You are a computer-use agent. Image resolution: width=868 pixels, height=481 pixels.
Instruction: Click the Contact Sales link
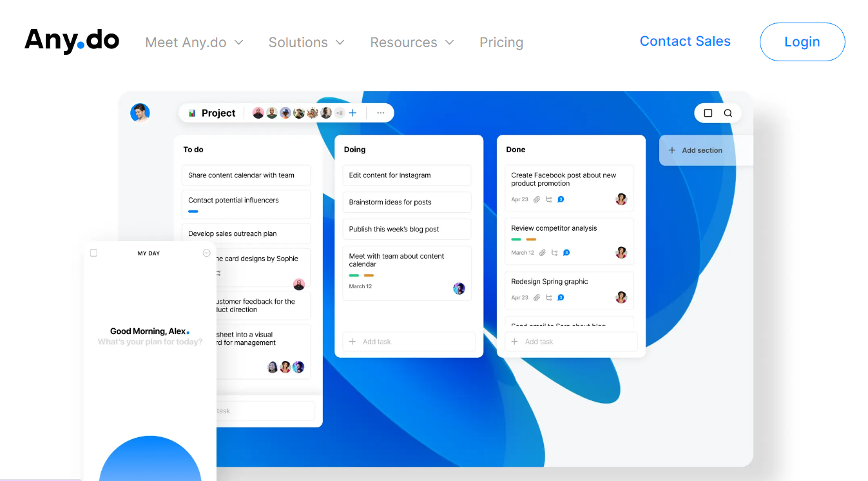pos(685,41)
